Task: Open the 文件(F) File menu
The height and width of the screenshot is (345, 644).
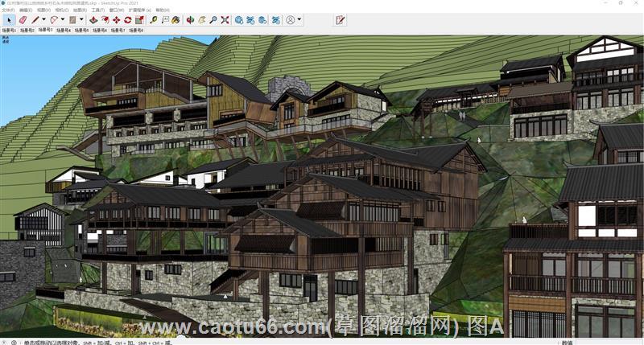Action: point(8,10)
